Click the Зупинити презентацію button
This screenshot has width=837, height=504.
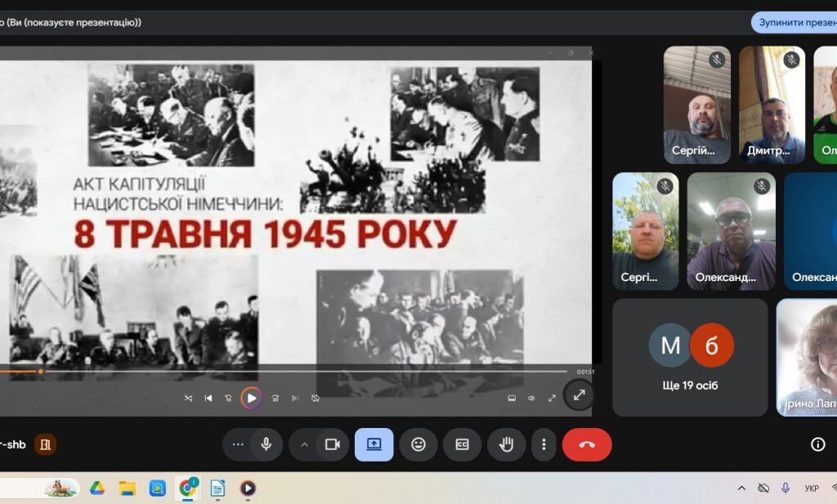click(x=794, y=22)
